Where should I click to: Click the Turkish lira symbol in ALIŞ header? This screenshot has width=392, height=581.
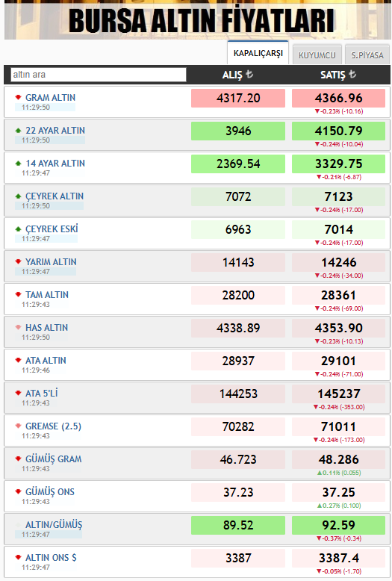pyautogui.click(x=249, y=74)
